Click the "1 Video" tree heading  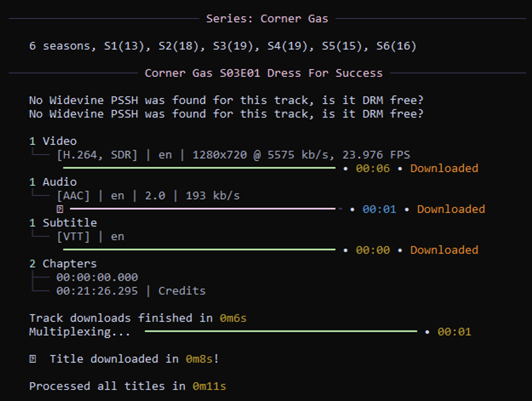point(53,141)
